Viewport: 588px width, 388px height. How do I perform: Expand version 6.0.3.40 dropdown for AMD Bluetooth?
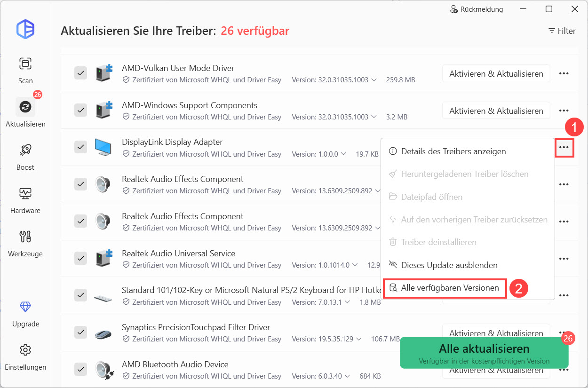point(347,376)
